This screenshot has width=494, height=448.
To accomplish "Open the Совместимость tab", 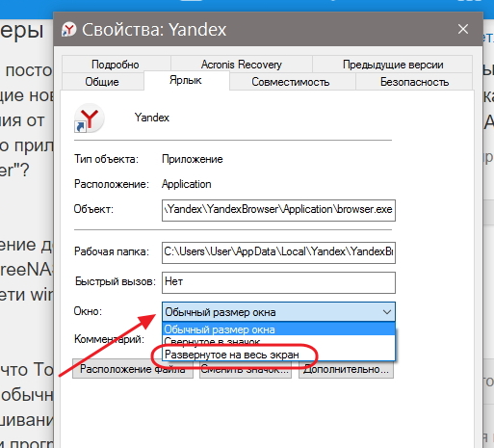I will (290, 82).
